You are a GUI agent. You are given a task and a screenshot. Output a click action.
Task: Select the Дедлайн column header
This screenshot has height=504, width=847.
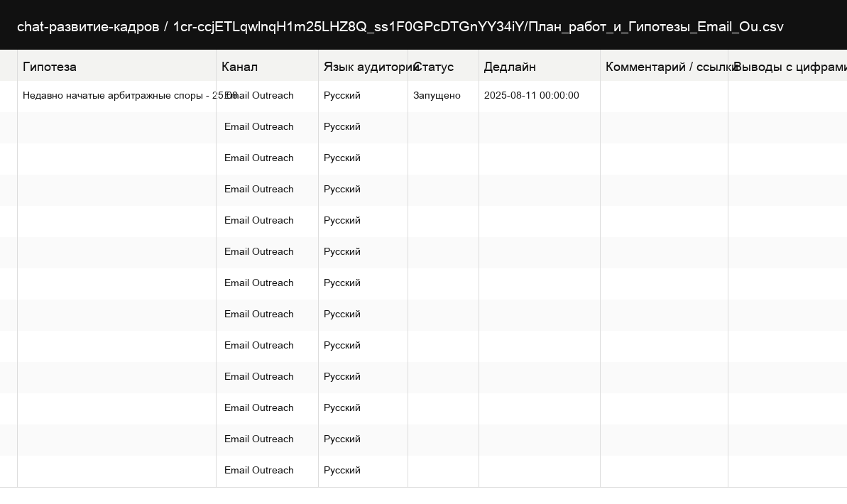[x=540, y=67]
